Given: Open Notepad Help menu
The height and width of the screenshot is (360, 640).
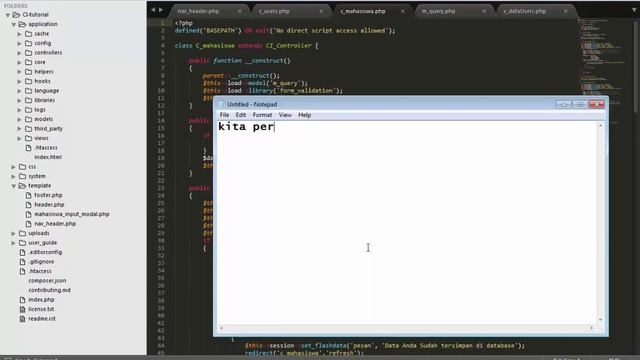Looking at the screenshot, I should point(304,115).
